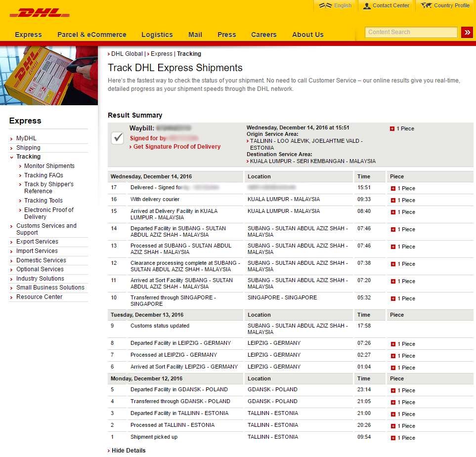Expand piece for row 13 Processed at SUBANG
The height and width of the screenshot is (457, 476).
tap(393, 247)
